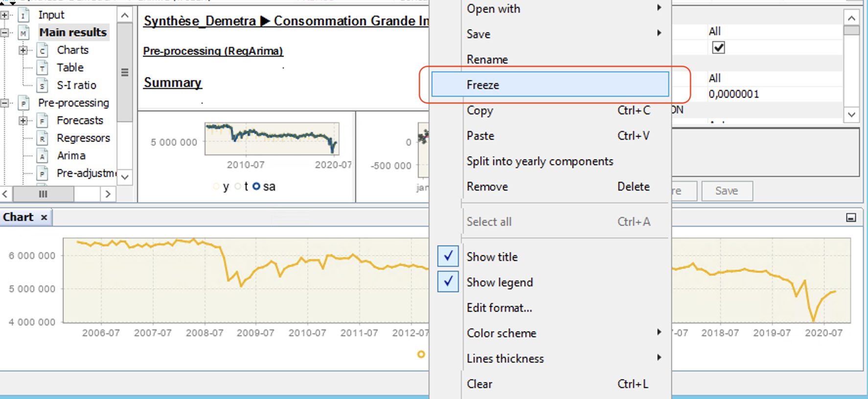Collapse the Pre-processing tree node
Image resolution: width=868 pixels, height=399 pixels.
pos(4,103)
